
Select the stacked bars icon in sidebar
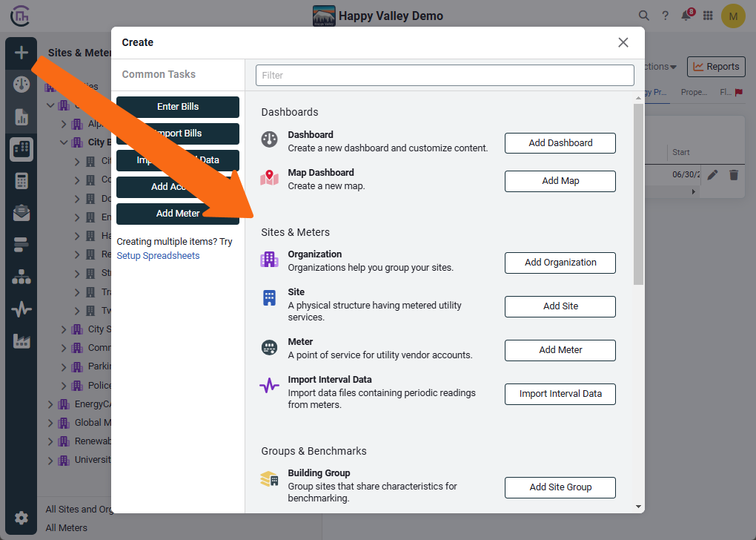pos(21,245)
